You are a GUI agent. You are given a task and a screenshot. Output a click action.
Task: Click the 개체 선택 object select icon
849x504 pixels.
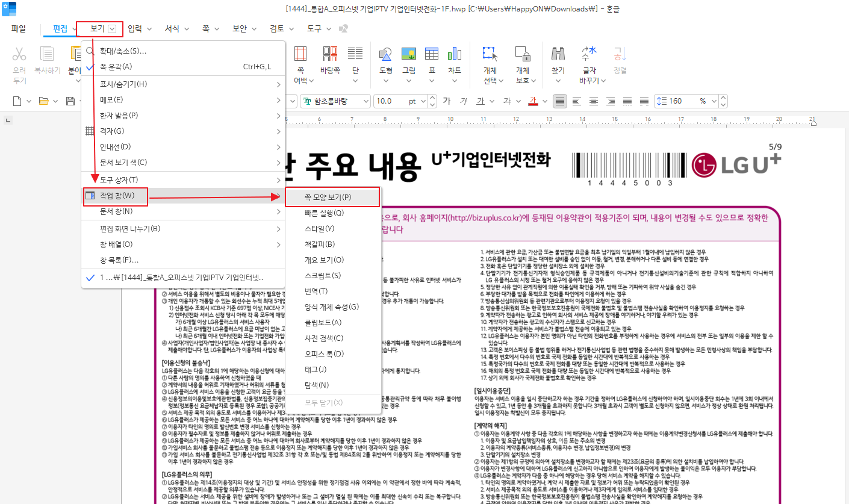point(490,54)
